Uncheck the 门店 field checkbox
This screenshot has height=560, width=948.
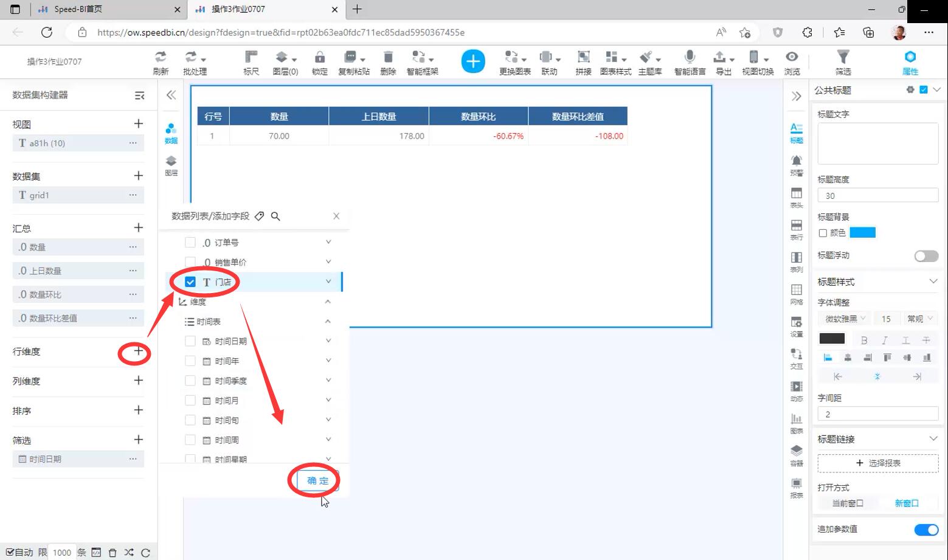click(x=190, y=282)
